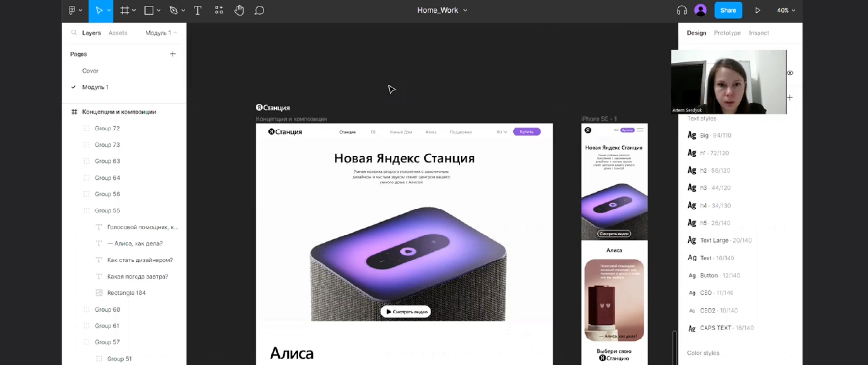The image size is (868, 365).
Task: Click the user avatar icon
Action: point(701,10)
